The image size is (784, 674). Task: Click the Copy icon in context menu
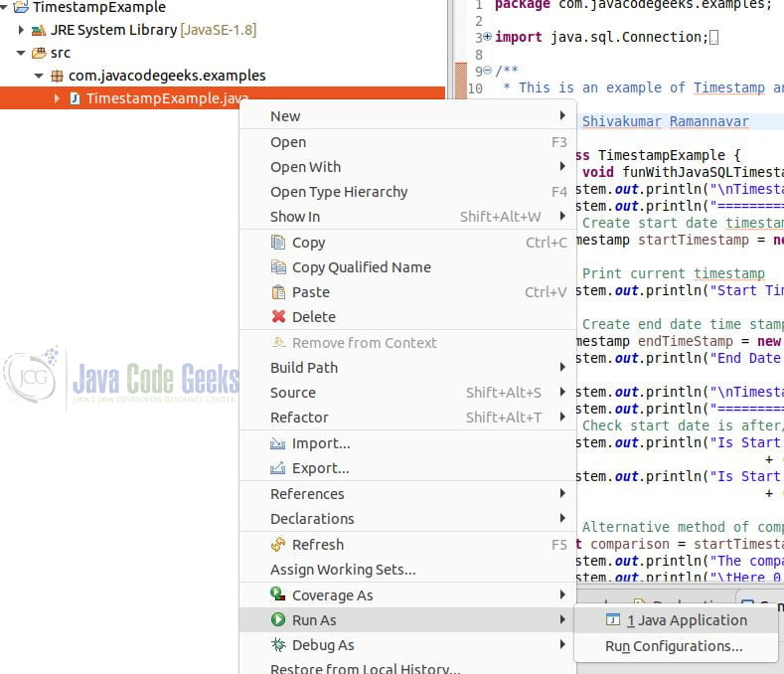(278, 243)
